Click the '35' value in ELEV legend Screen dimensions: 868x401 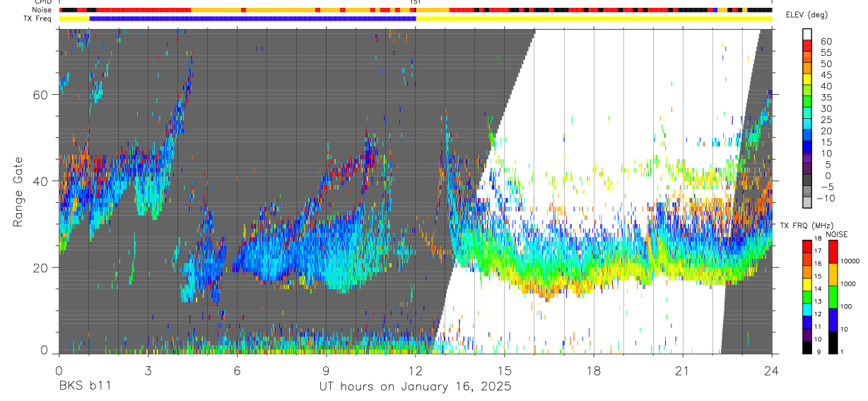pyautogui.click(x=826, y=97)
